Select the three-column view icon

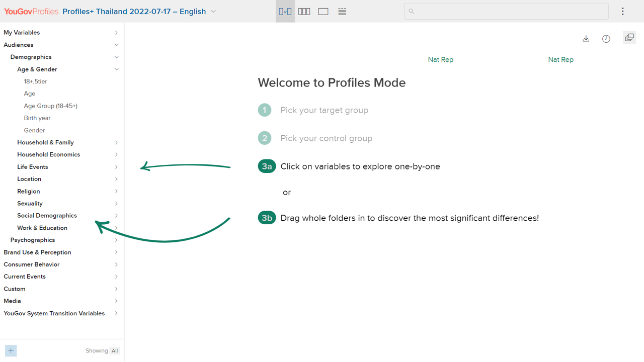304,11
